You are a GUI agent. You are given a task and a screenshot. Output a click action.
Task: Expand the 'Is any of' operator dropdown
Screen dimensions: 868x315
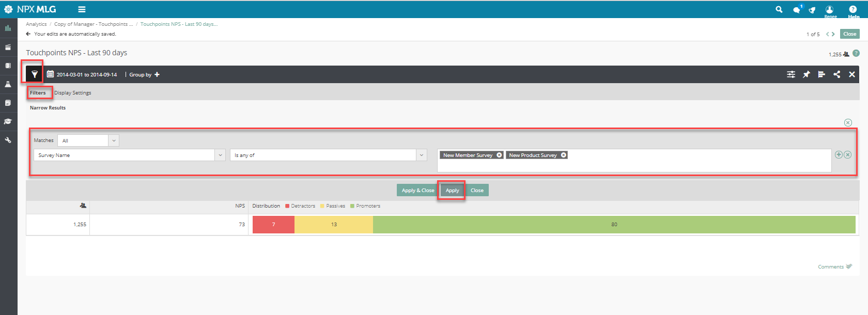[x=422, y=155]
